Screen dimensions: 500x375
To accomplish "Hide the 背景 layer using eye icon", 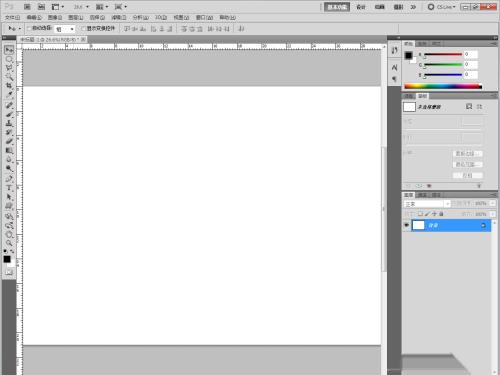I will tap(406, 225).
